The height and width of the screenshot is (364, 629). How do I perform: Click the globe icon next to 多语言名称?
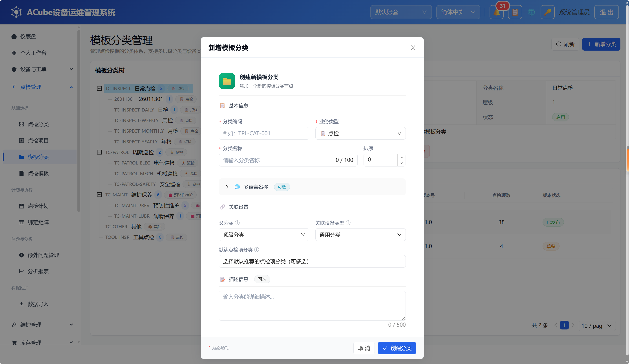tap(237, 187)
